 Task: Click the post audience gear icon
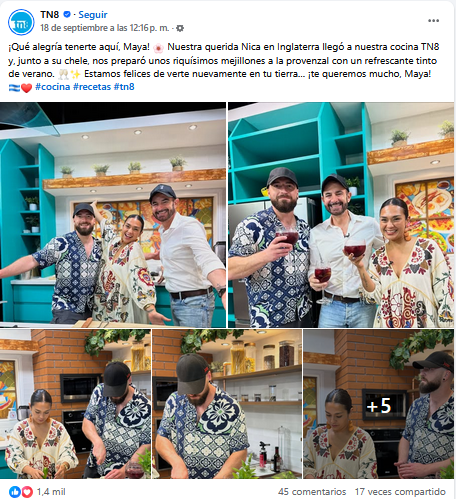[180, 28]
